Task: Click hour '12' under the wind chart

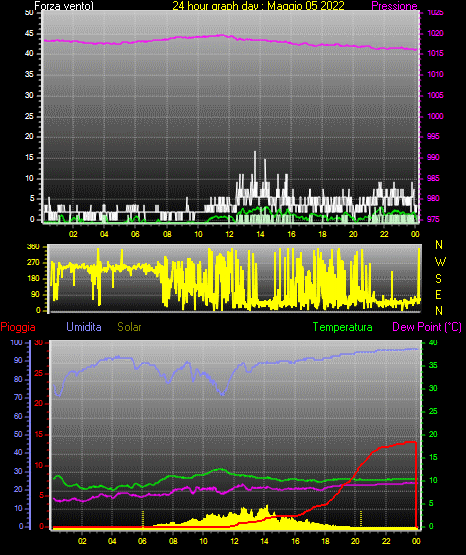Action: [229, 234]
